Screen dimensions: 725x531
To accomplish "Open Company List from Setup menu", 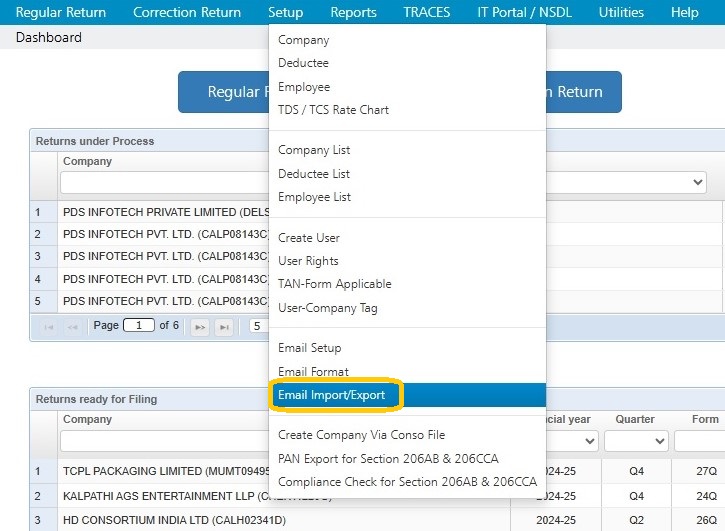I will click(x=314, y=150).
